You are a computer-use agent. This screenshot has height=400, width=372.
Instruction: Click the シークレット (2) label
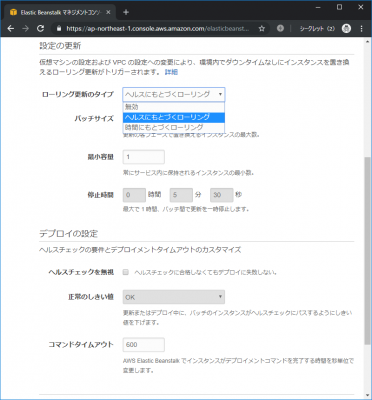click(x=317, y=29)
